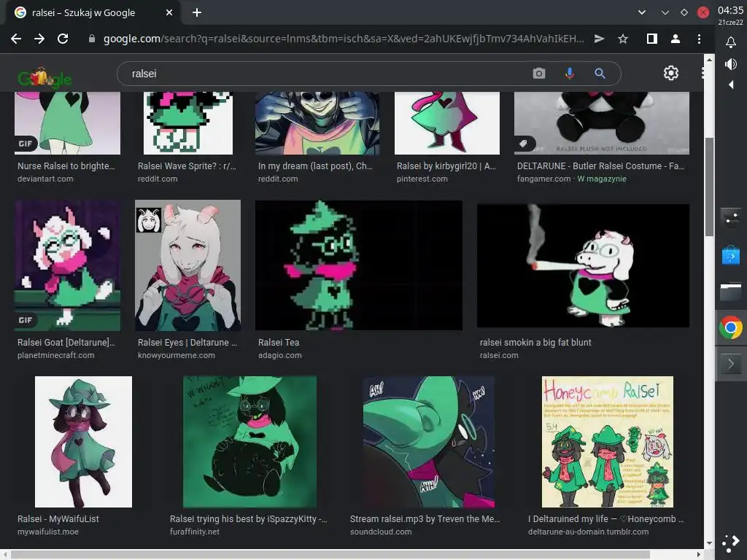Screen dimensions: 747x560
Task: Click the second down chevron in top bar
Action: [x=665, y=12]
